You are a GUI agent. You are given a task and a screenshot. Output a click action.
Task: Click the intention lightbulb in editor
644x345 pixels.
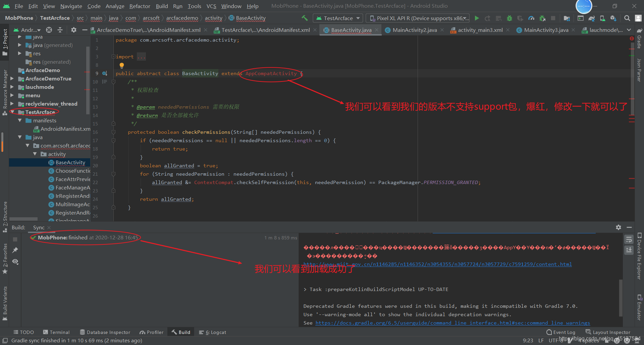tap(122, 65)
